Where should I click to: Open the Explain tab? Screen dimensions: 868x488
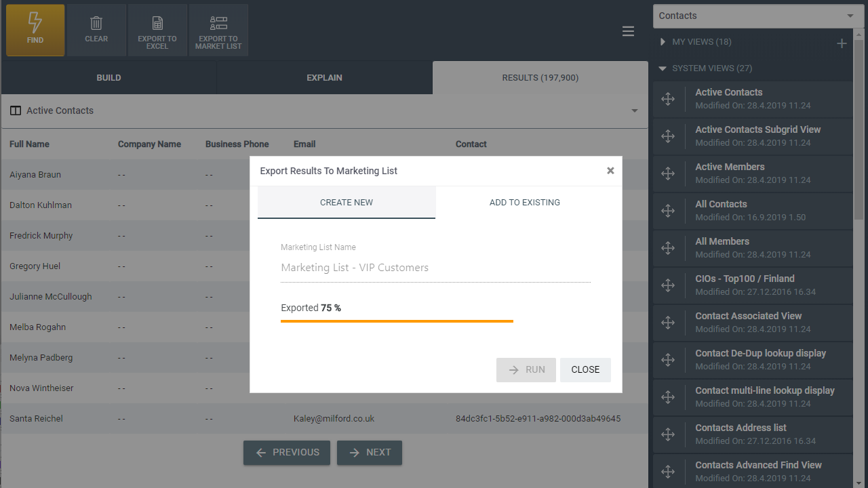tap(324, 78)
